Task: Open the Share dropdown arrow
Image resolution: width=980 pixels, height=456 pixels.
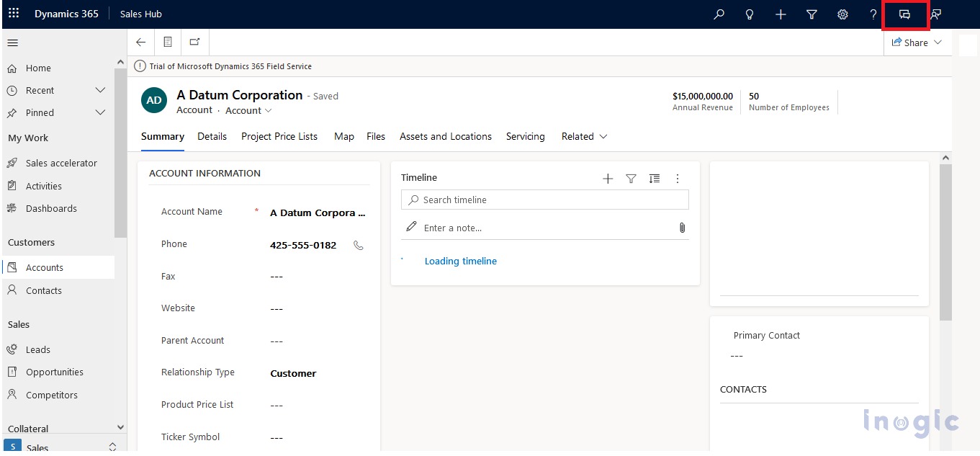Action: click(x=938, y=43)
